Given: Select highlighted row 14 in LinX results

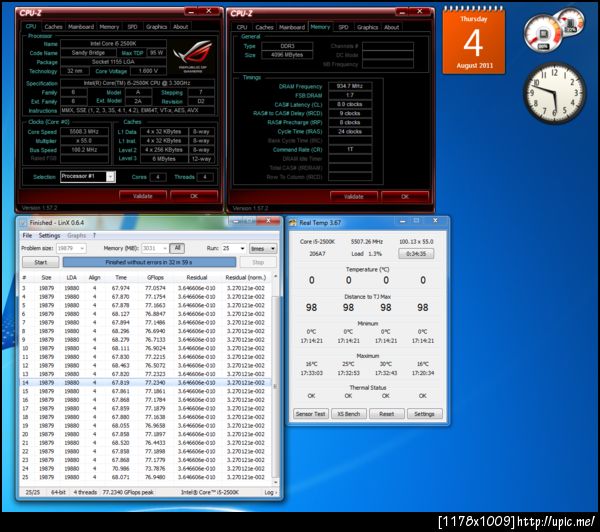Looking at the screenshot, I should (145, 383).
